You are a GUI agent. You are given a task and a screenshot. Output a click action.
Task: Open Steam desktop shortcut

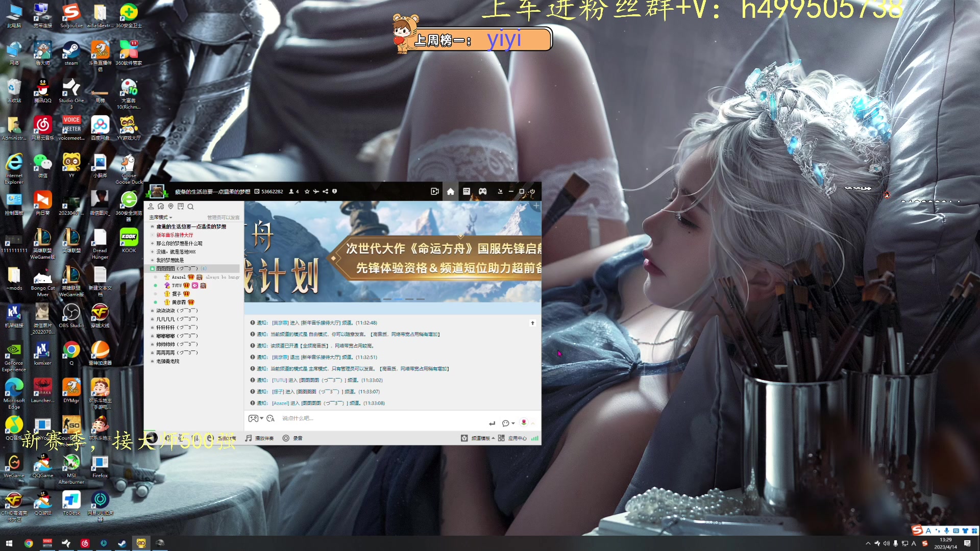pos(71,54)
